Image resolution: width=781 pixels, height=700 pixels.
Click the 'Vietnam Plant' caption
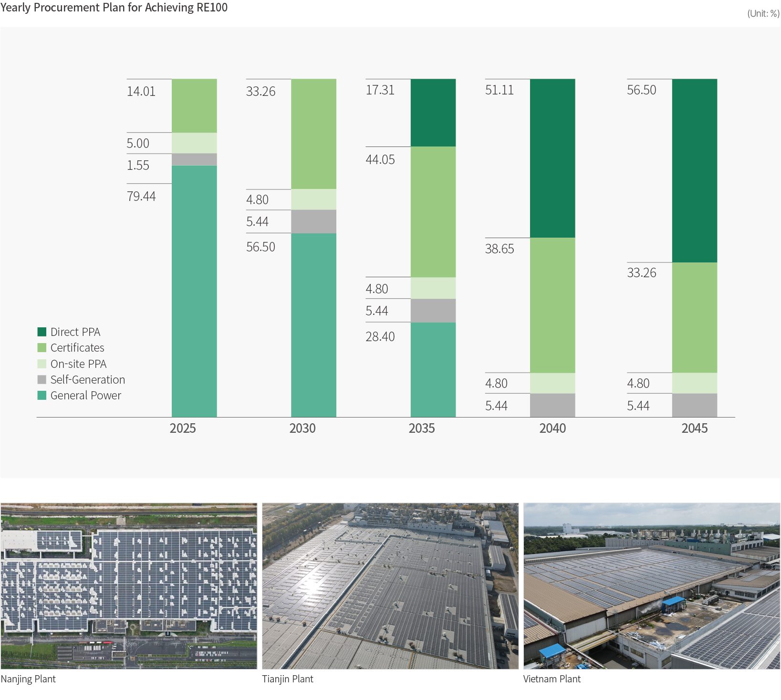click(552, 679)
